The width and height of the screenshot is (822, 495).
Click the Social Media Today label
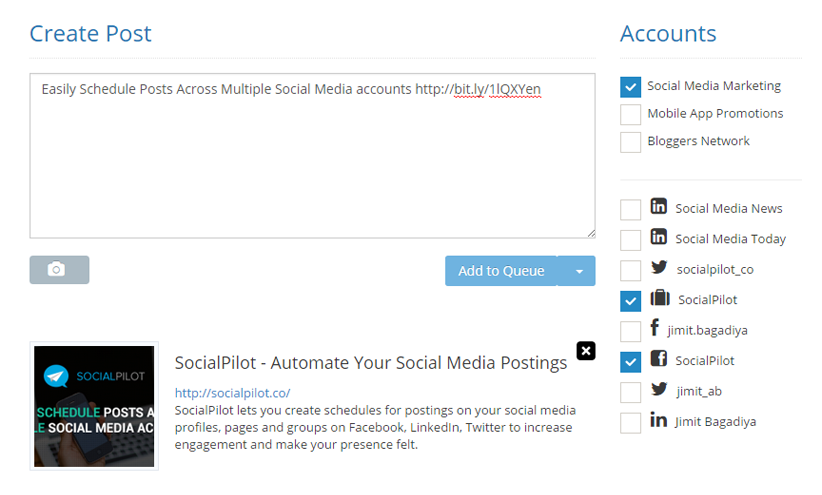(x=730, y=239)
